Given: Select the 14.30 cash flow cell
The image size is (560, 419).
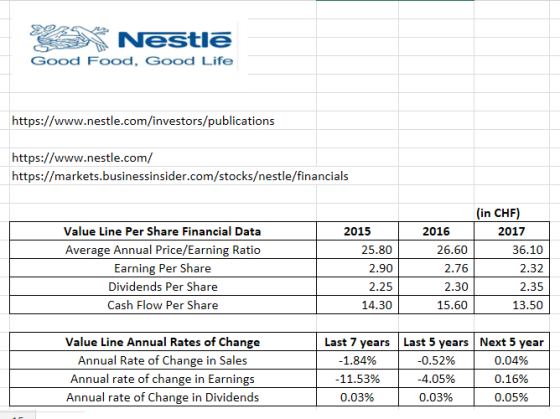Looking at the screenshot, I should [357, 305].
